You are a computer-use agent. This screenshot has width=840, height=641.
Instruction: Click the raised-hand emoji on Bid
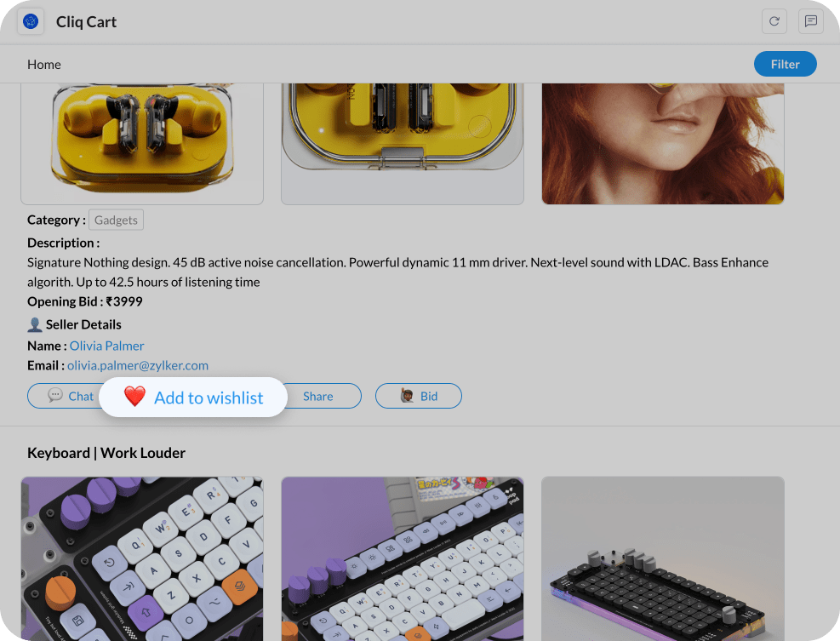click(x=407, y=396)
